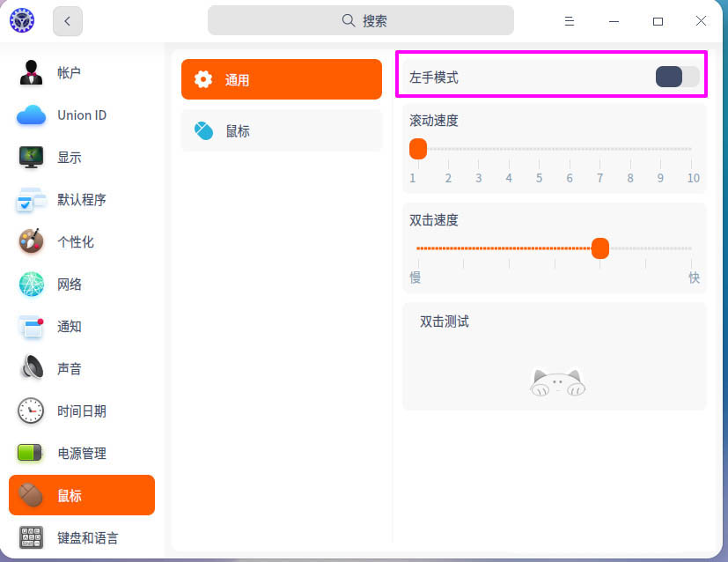Viewport: 728px width, 562px height.
Task: Set 滚动速度 slider to level 5
Action: [538, 150]
